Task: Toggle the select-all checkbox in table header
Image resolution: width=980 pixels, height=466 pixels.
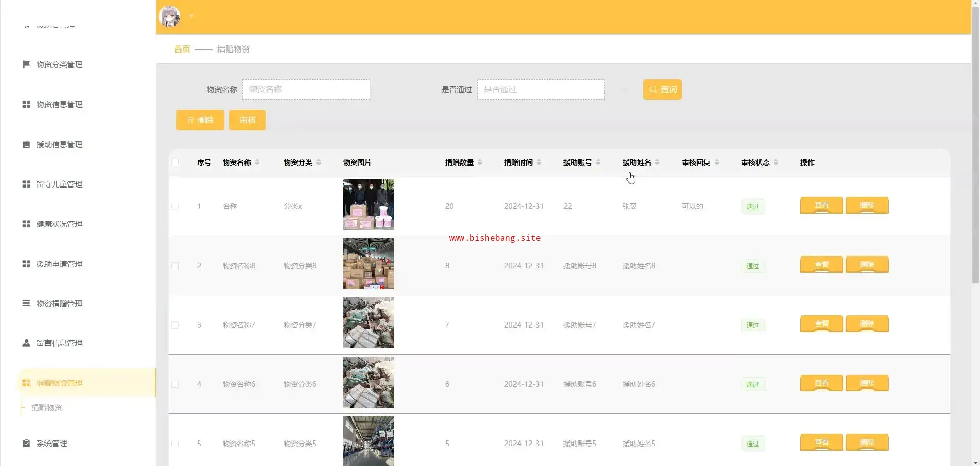Action: 175,162
